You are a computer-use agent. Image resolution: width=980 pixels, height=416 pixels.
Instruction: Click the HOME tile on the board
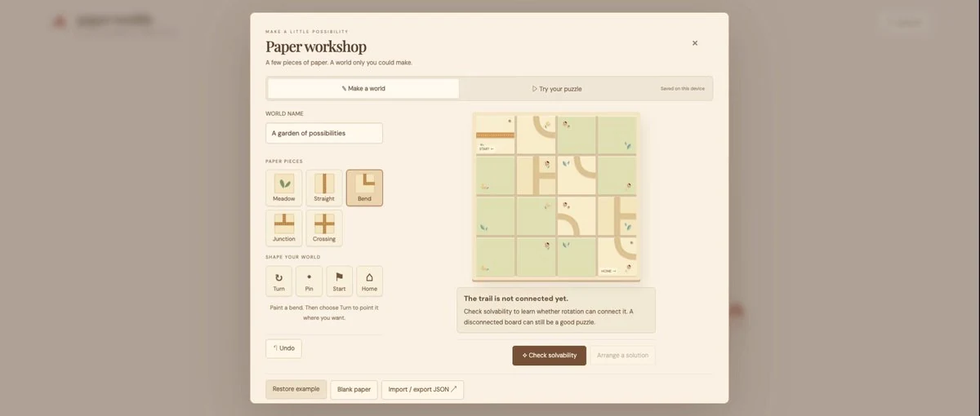617,256
